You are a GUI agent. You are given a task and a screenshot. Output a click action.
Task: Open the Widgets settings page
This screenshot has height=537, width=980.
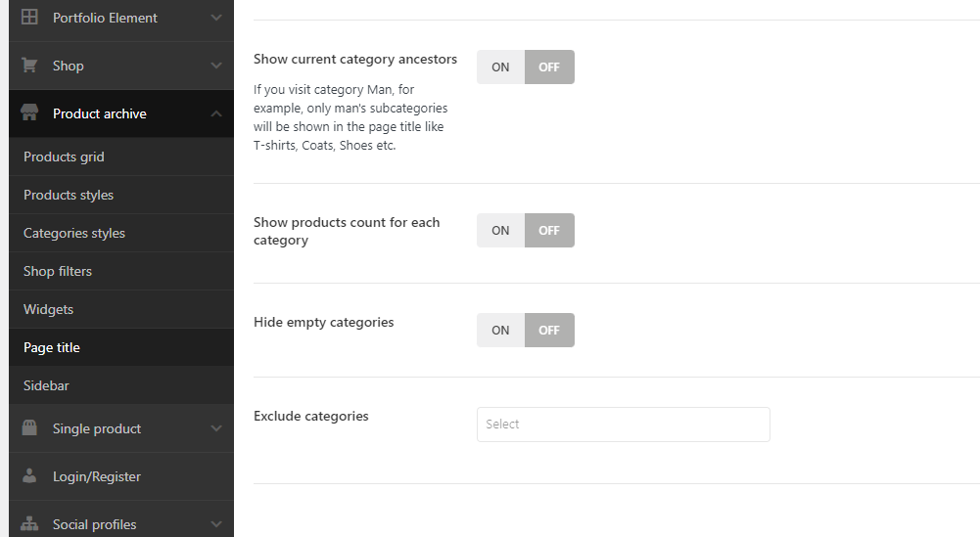click(49, 309)
